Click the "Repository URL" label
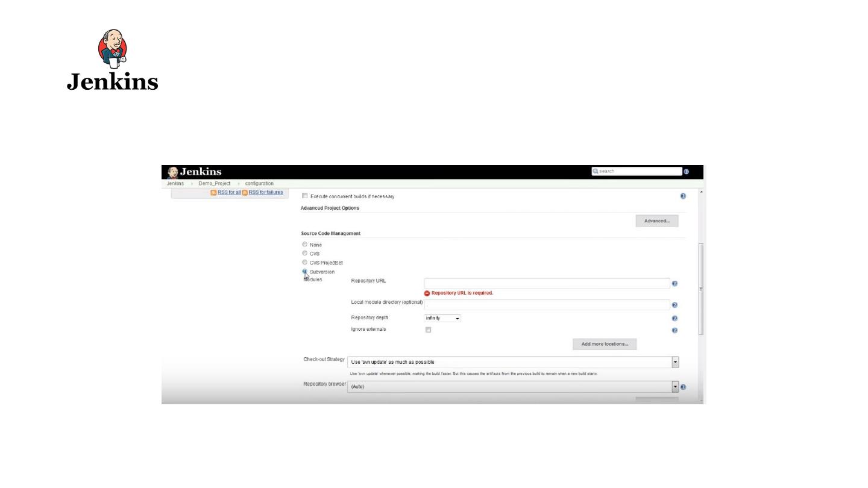The image size is (868, 488). tap(368, 281)
